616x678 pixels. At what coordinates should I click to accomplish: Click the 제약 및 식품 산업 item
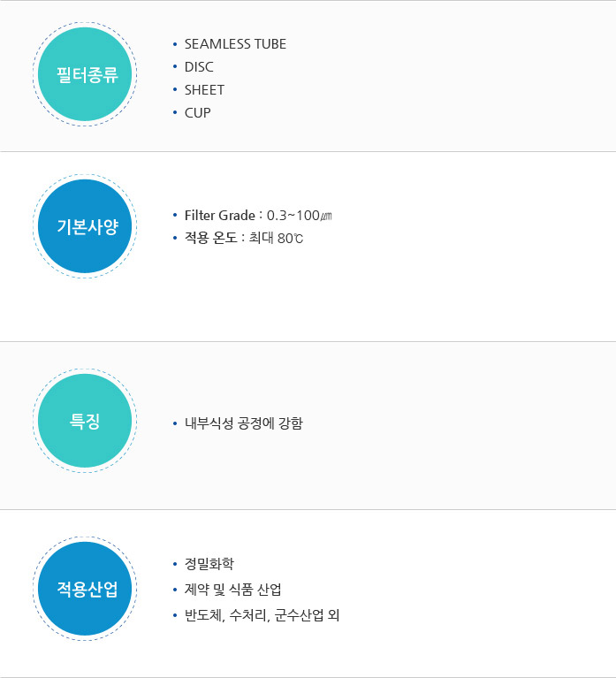[232, 590]
